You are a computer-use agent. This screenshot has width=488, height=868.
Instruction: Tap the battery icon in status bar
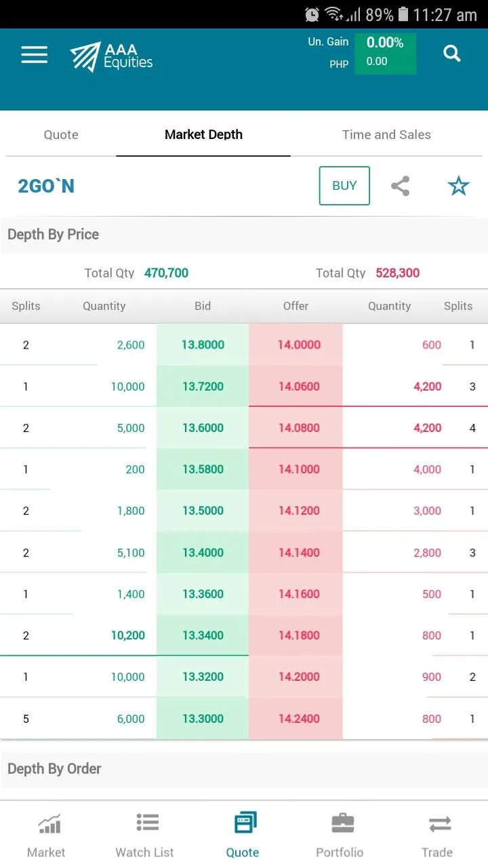pyautogui.click(x=403, y=14)
